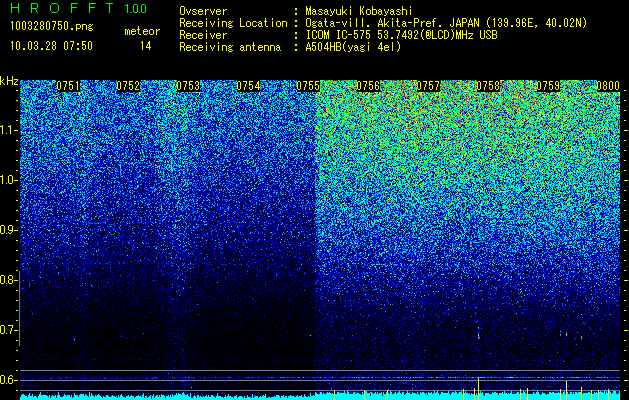Click the filename 1003280750.png
This screenshot has width=629, height=400.
51,27
